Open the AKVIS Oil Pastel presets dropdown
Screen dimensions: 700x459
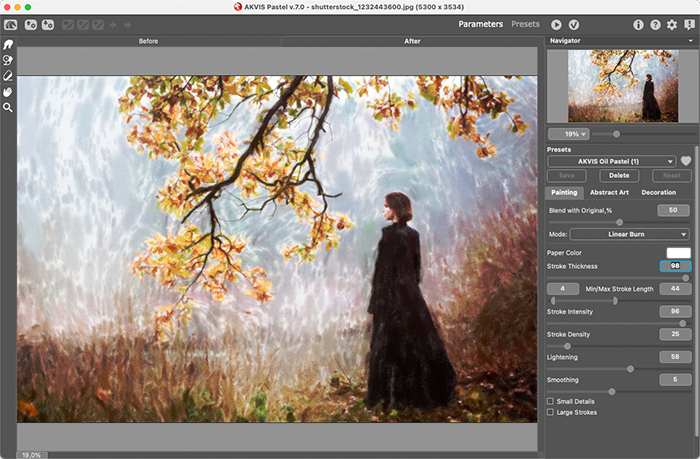(612, 161)
